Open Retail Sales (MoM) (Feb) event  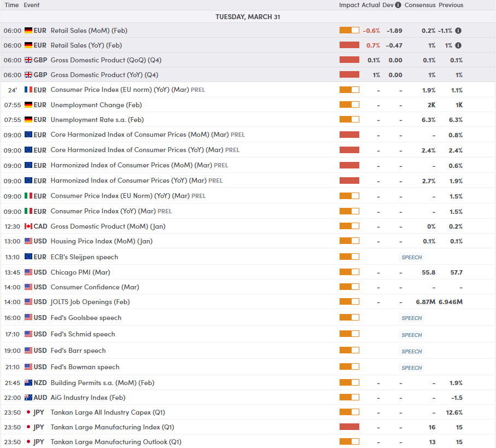[89, 31]
